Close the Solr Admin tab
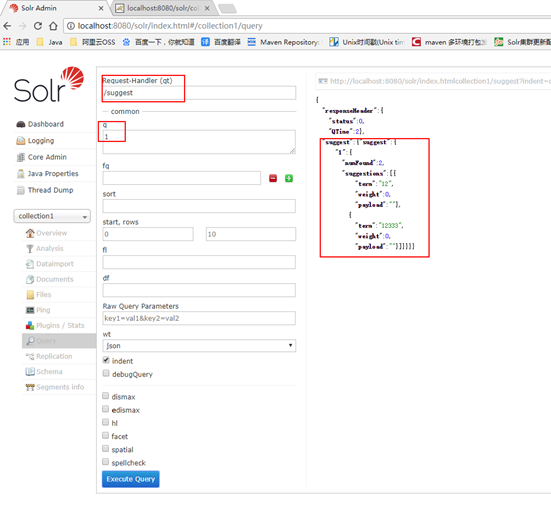551x510 pixels. pos(101,8)
